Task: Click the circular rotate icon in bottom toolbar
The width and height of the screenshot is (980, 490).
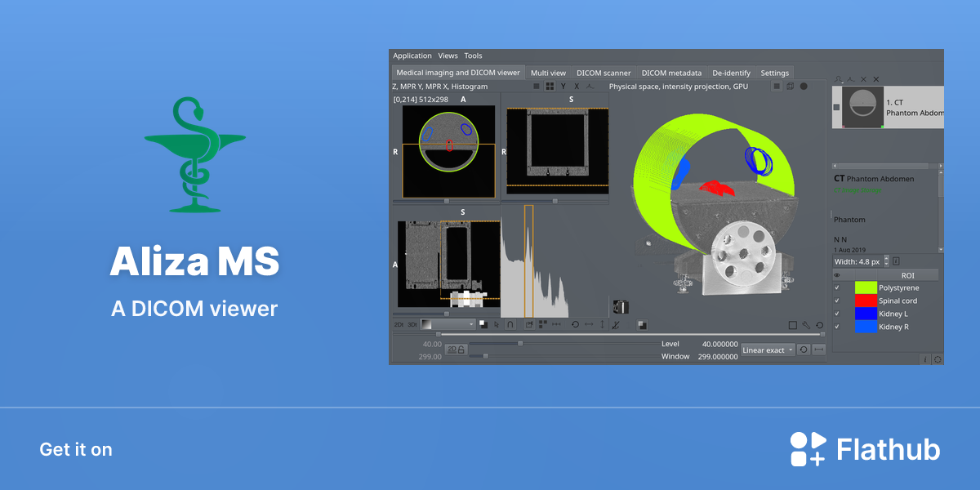Action: point(575,324)
